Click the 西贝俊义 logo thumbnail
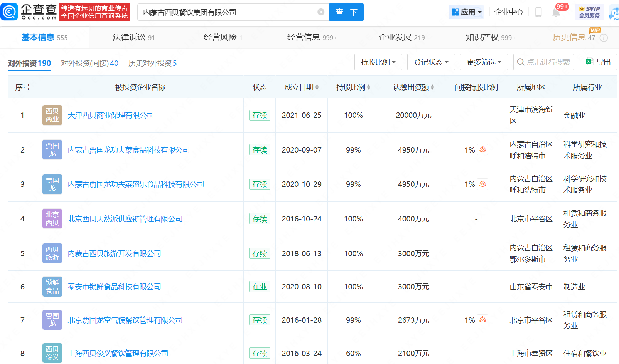The height and width of the screenshot is (364, 619). click(x=52, y=353)
